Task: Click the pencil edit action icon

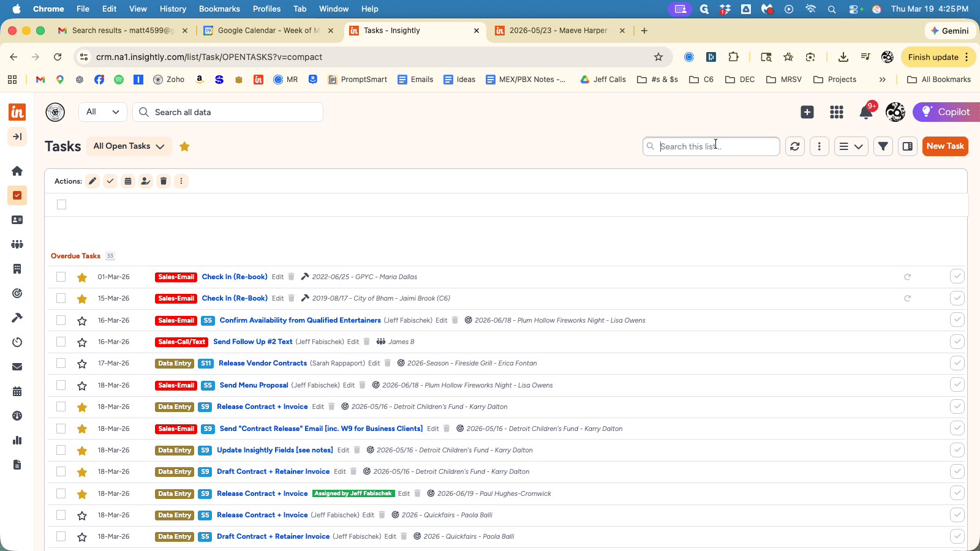Action: [92, 181]
